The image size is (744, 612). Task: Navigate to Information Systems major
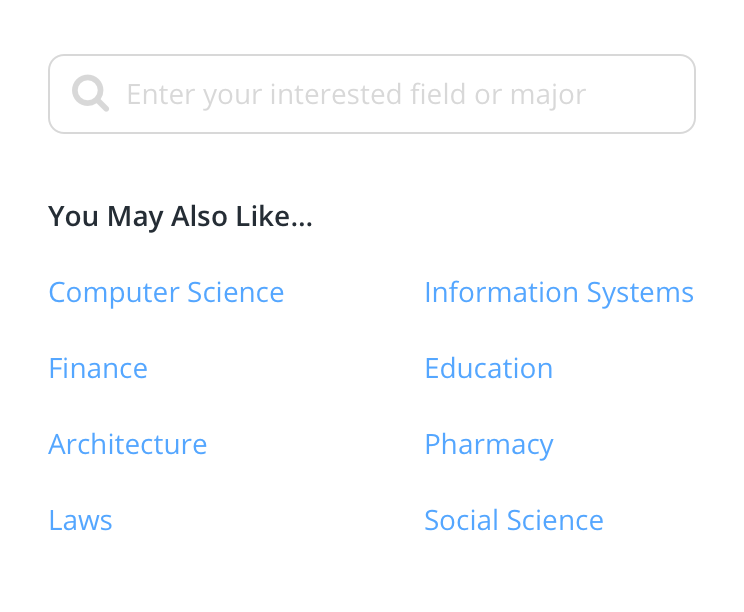(558, 293)
